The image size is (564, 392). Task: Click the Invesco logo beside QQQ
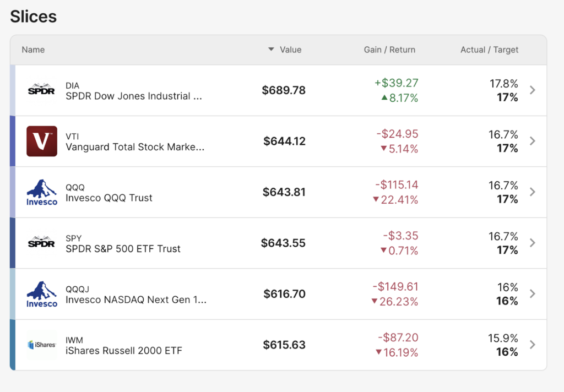point(41,192)
